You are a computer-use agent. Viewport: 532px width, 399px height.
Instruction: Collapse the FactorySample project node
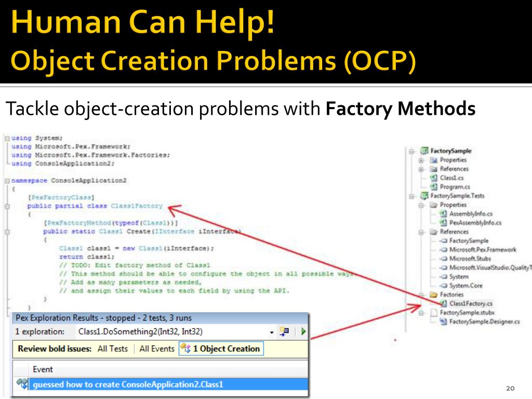click(x=411, y=151)
